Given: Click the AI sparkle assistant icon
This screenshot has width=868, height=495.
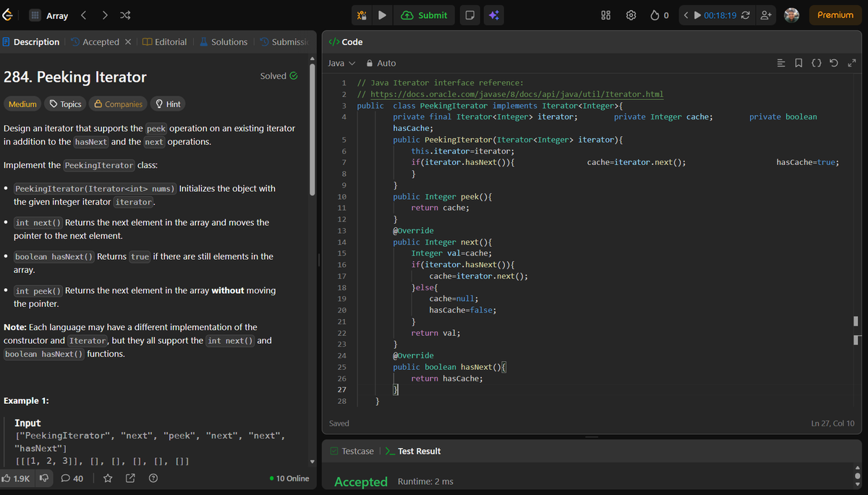Looking at the screenshot, I should point(494,15).
